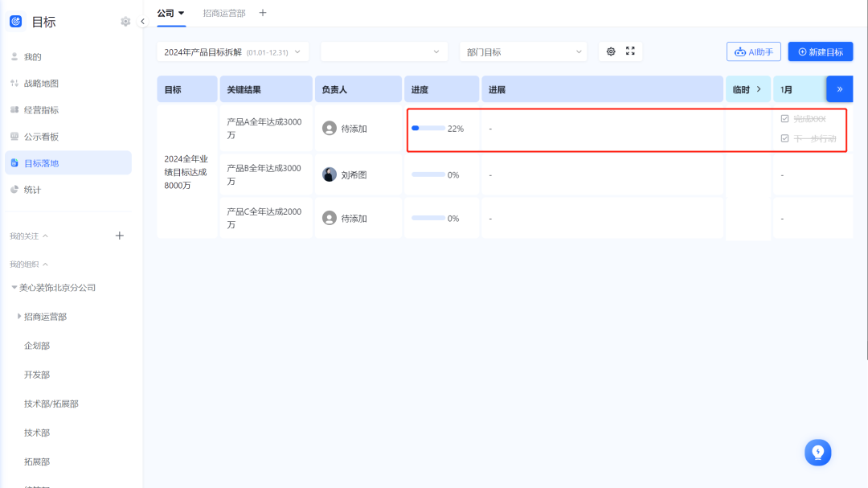Open the table display settings gear
Viewport: 868px width, 488px height.
pos(611,51)
